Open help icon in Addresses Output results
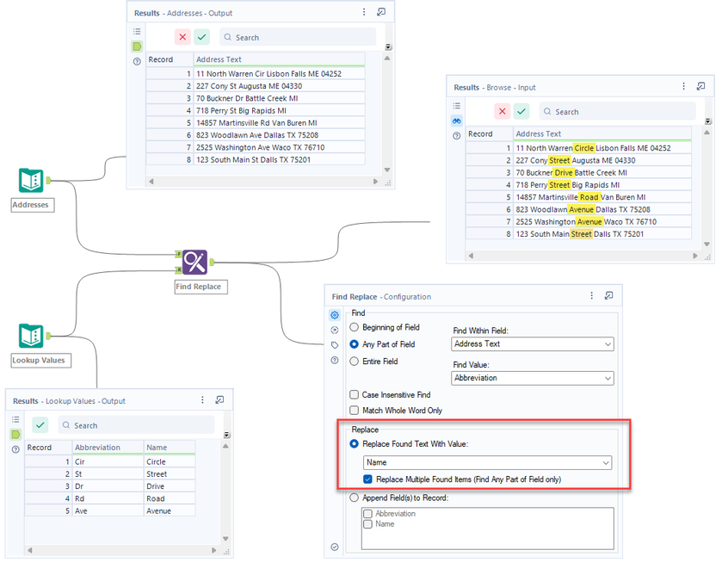 tap(137, 61)
